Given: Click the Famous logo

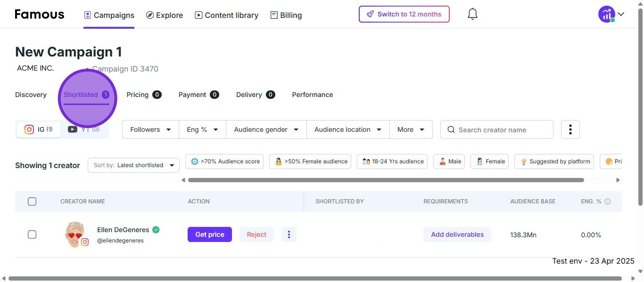Looking at the screenshot, I should [x=40, y=15].
